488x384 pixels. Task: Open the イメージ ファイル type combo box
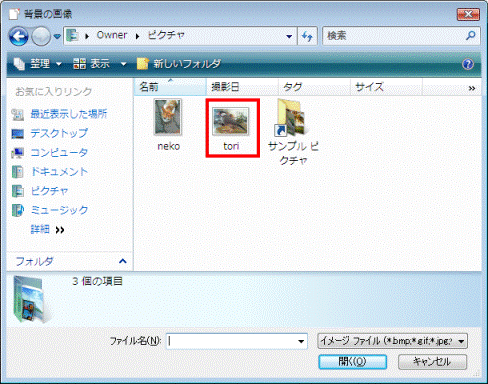pos(392,341)
